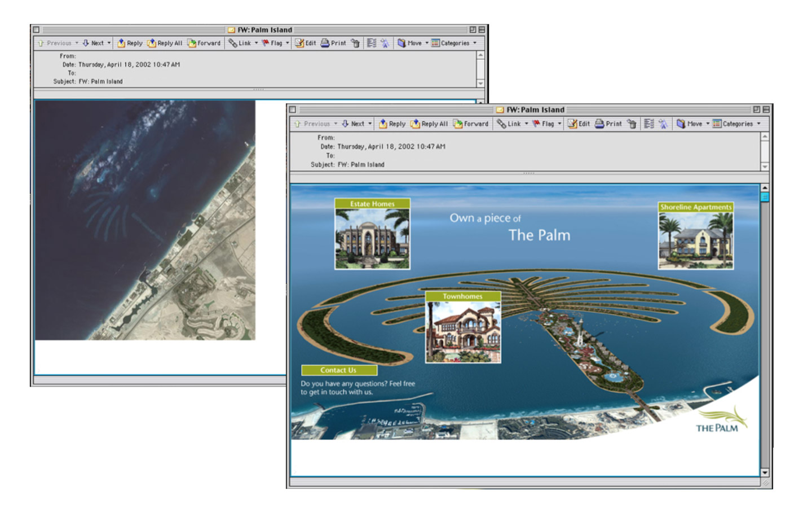Click the green Townhomes label
The height and width of the screenshot is (508, 812).
click(462, 296)
